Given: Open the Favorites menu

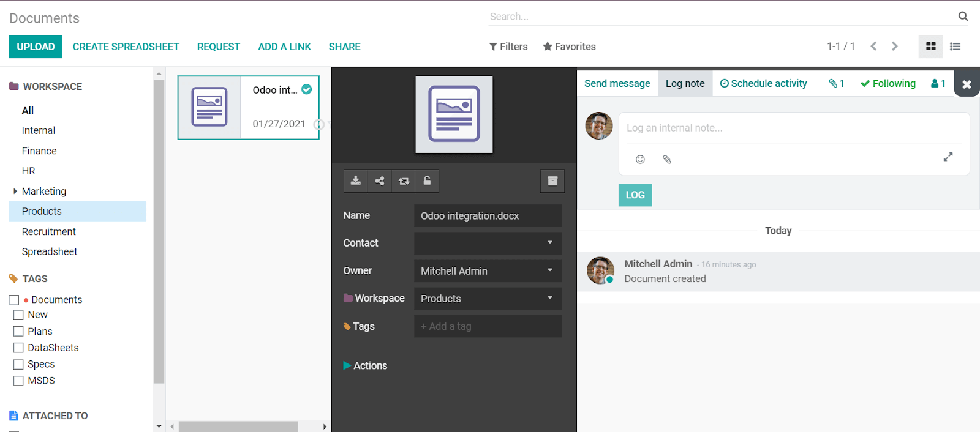Looking at the screenshot, I should coord(569,47).
